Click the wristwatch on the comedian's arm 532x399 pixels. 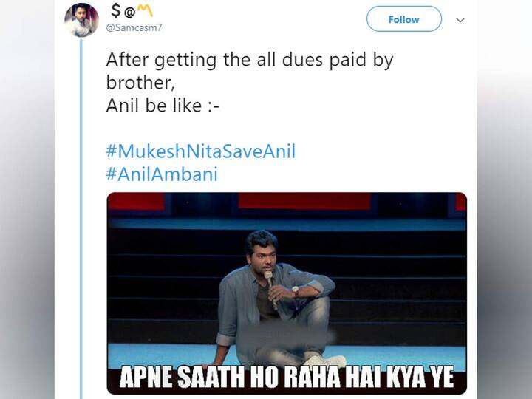click(x=295, y=291)
